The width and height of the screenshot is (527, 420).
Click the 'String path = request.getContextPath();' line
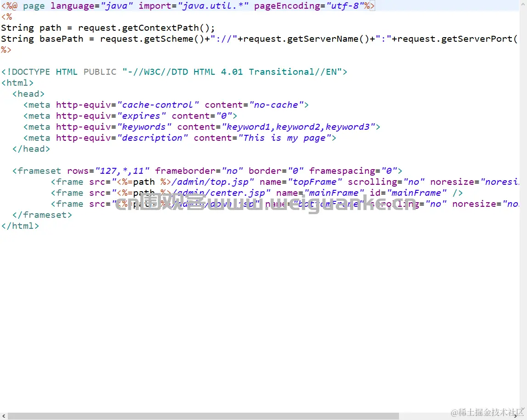[x=108, y=28]
